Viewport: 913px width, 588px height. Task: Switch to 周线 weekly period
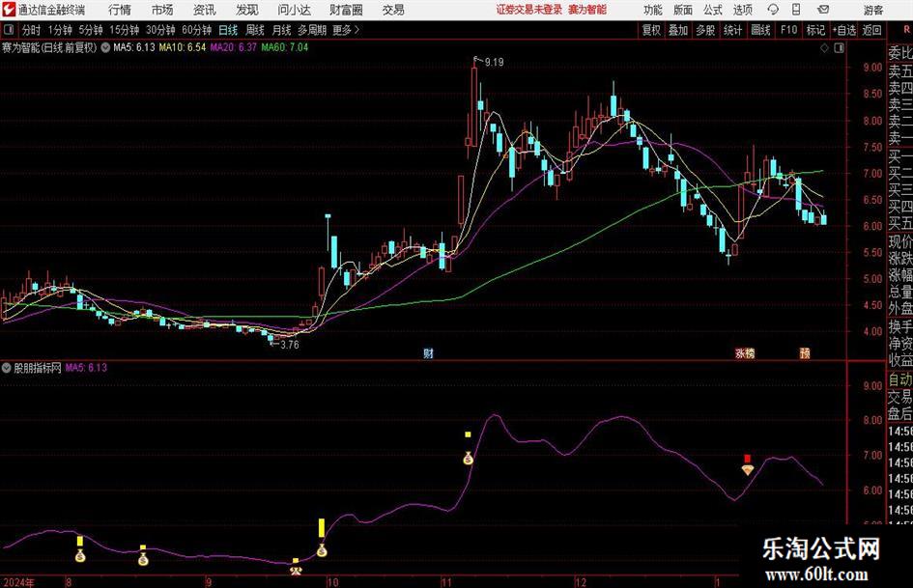[x=254, y=30]
